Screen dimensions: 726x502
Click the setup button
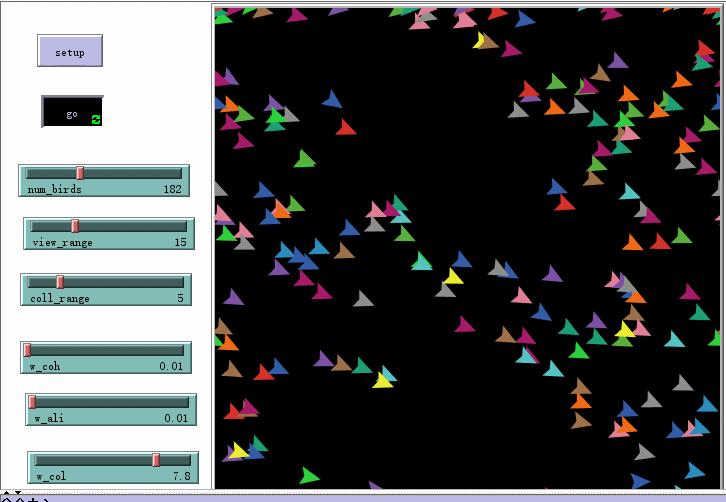coord(70,50)
